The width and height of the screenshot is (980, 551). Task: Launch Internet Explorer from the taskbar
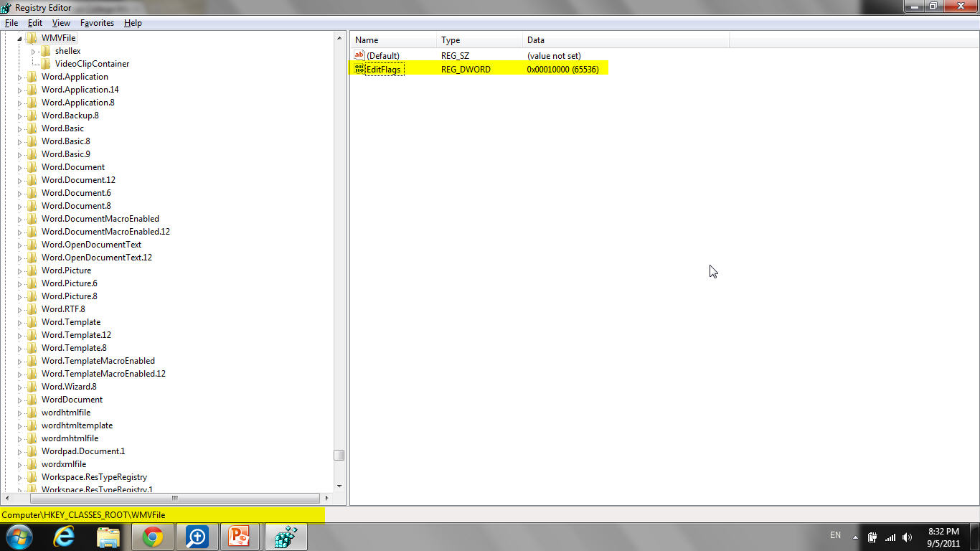[65, 537]
